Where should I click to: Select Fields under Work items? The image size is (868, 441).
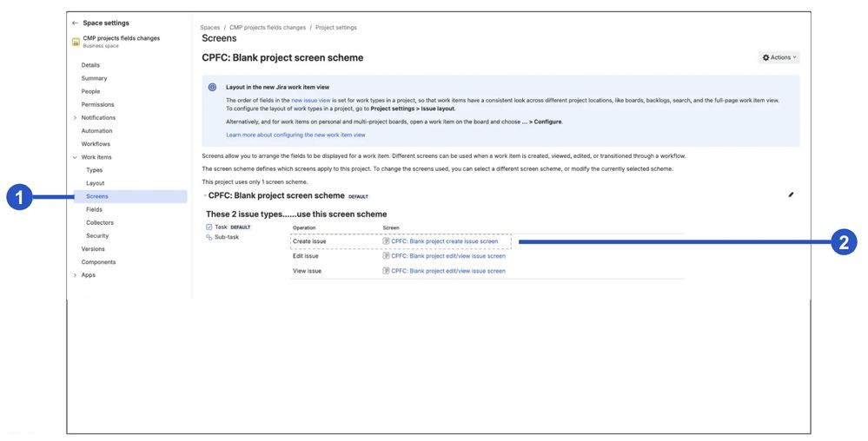94,210
